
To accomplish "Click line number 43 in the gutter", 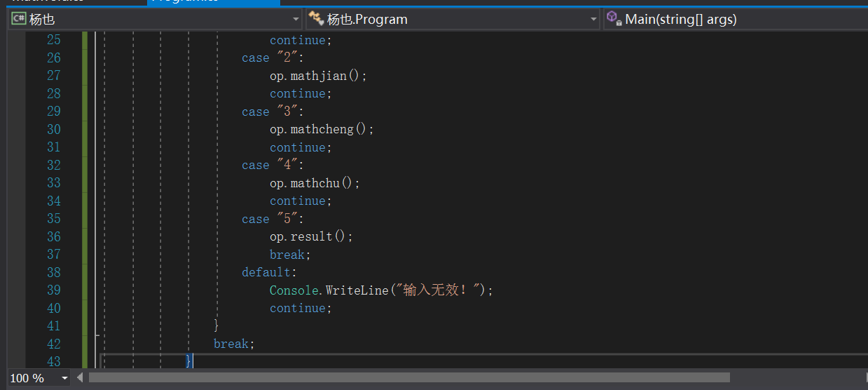I will [x=54, y=361].
